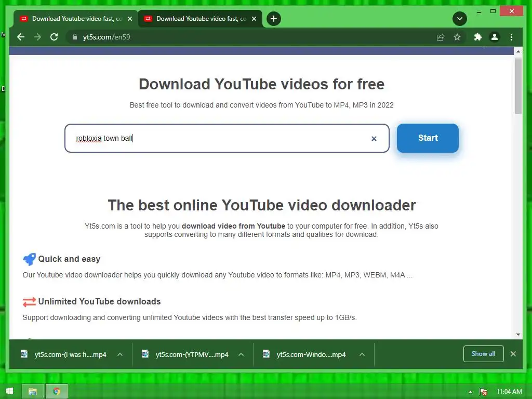Click the first tab's red favicon
Viewport: 532px width, 399px height.
tap(24, 19)
